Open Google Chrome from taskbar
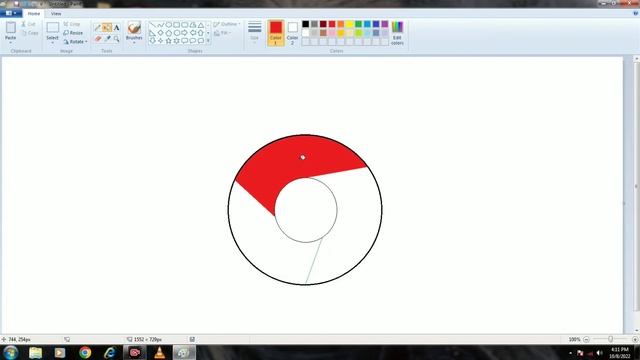 tap(85, 352)
